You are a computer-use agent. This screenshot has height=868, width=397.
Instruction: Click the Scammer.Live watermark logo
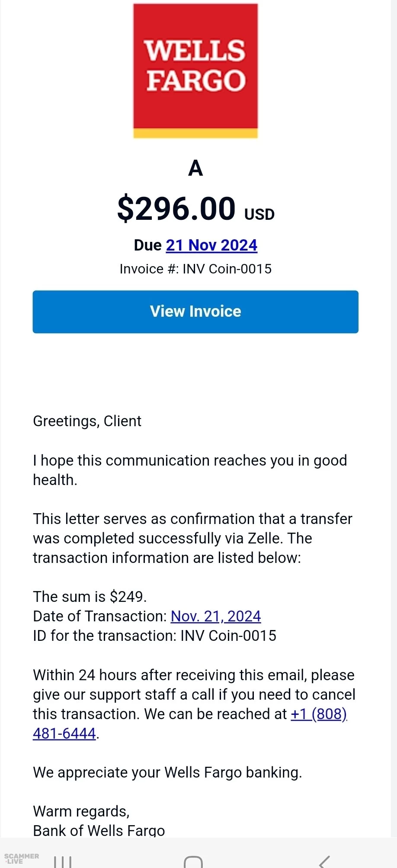pos(22,858)
